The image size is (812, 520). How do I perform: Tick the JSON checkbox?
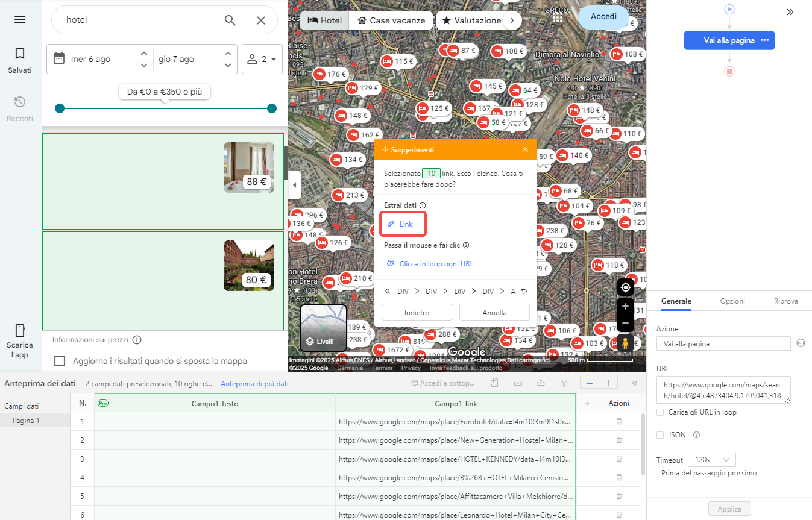coord(661,435)
